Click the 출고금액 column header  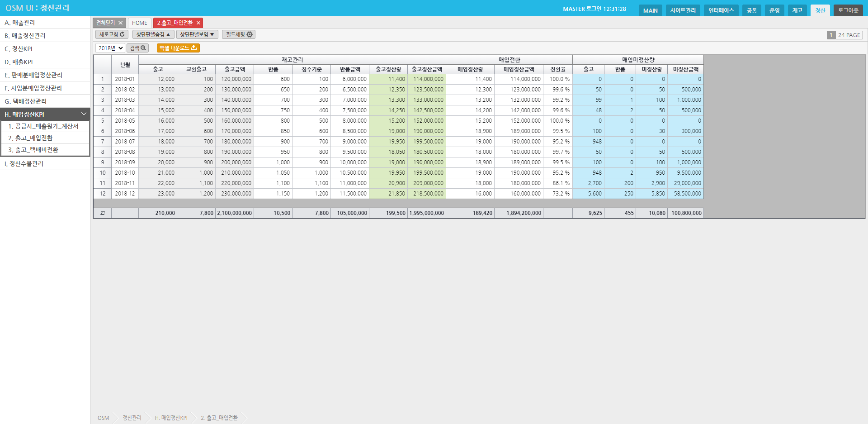click(x=235, y=69)
